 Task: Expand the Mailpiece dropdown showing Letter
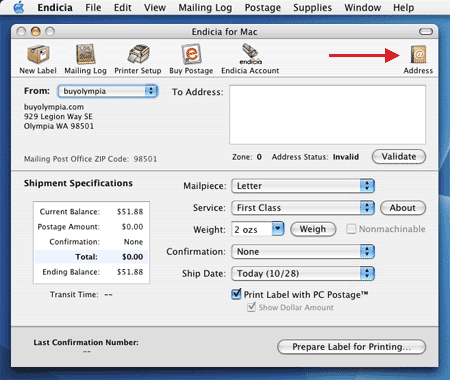(x=303, y=186)
